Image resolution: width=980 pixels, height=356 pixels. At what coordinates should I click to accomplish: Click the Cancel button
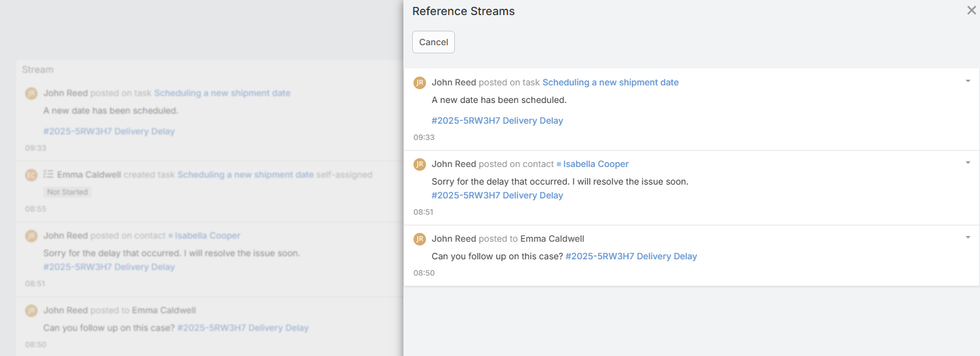(434, 42)
